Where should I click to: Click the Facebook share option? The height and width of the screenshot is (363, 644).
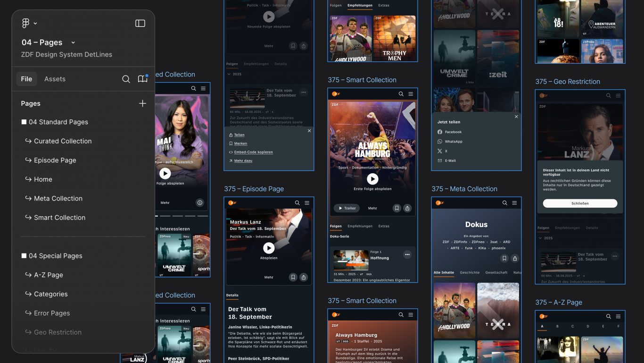point(450,132)
